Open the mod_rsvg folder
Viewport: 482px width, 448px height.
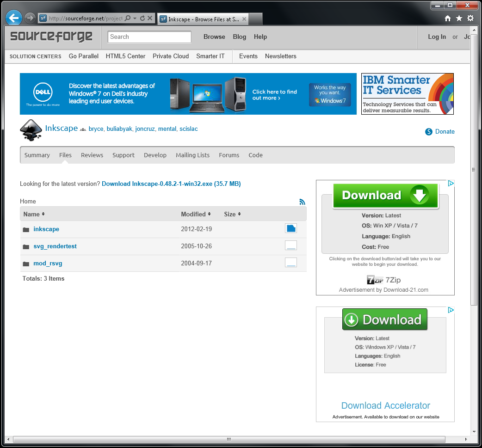(x=48, y=264)
